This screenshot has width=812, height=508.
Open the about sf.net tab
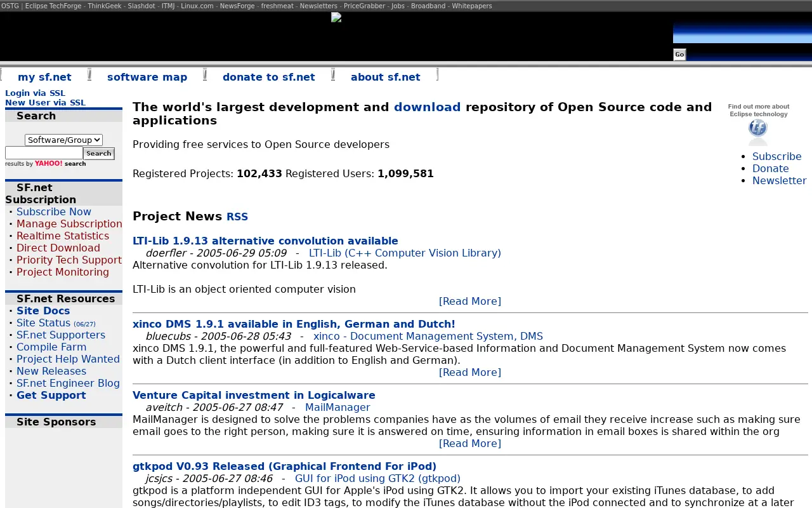tap(385, 77)
